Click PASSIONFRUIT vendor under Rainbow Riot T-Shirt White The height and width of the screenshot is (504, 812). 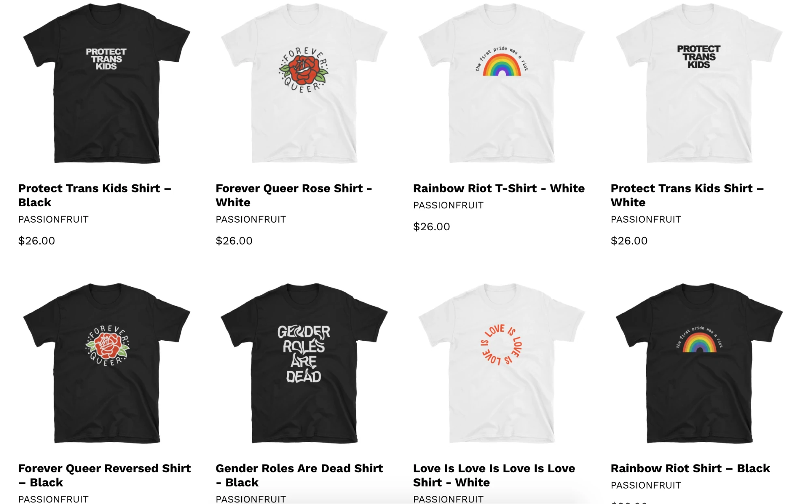(448, 205)
